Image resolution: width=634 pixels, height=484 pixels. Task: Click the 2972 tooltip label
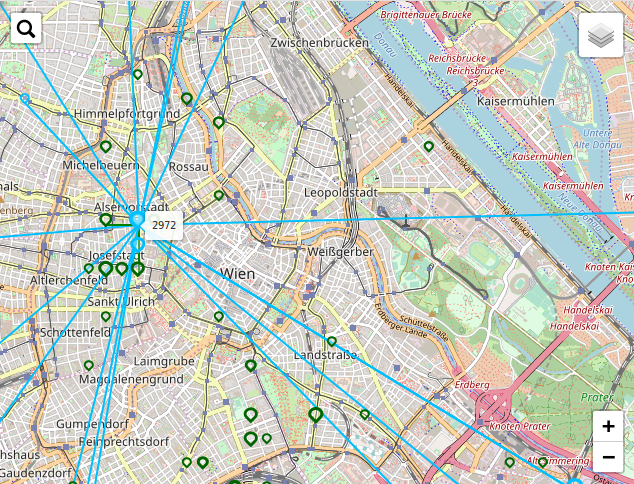coord(164,226)
